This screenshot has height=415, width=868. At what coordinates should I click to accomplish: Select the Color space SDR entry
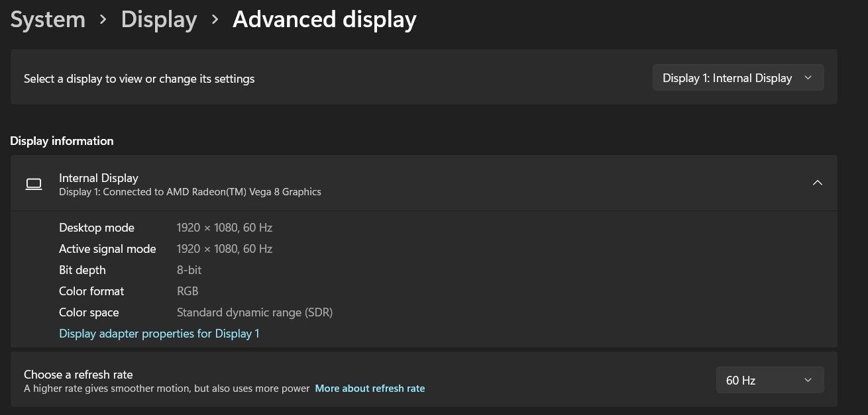(x=254, y=312)
